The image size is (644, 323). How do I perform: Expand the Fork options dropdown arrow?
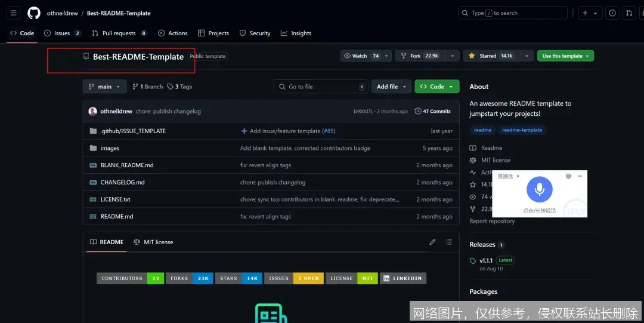pos(452,56)
